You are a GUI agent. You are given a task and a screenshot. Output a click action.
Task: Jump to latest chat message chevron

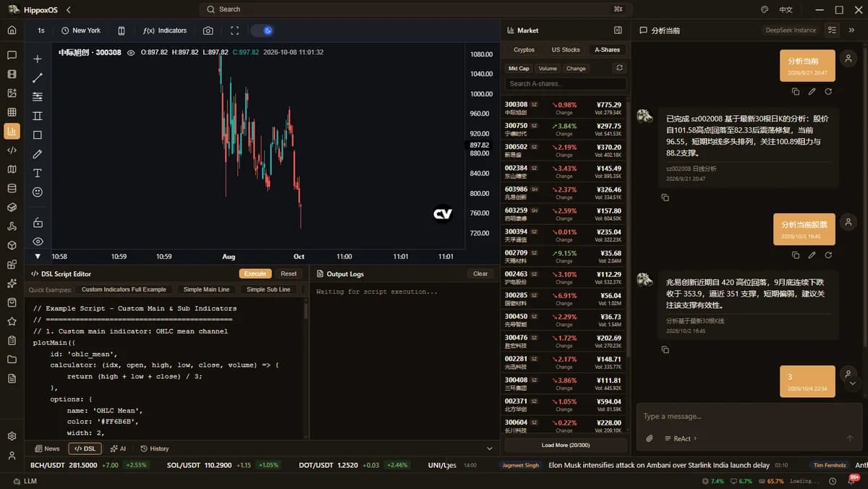[853, 383]
